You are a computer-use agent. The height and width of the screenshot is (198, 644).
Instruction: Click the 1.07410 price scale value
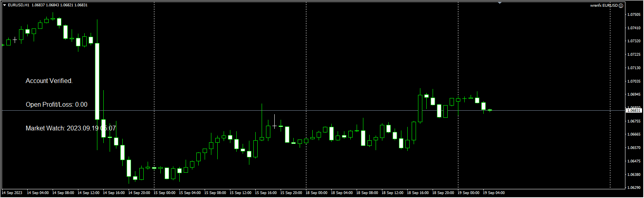click(634, 28)
